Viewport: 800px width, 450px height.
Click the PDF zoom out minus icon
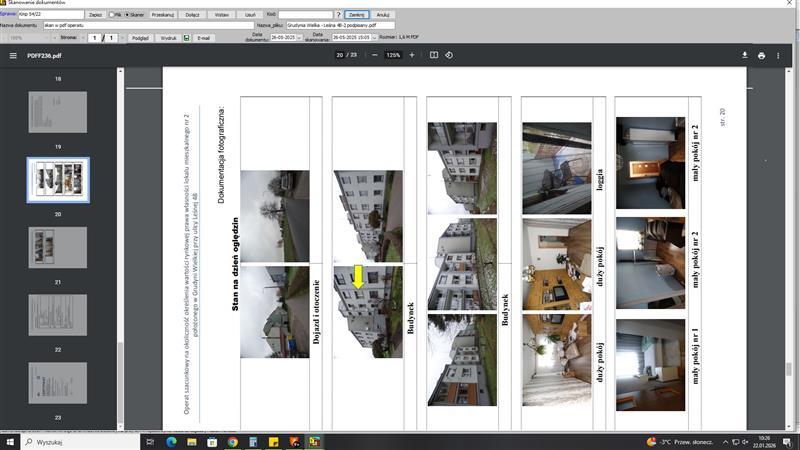[375, 55]
